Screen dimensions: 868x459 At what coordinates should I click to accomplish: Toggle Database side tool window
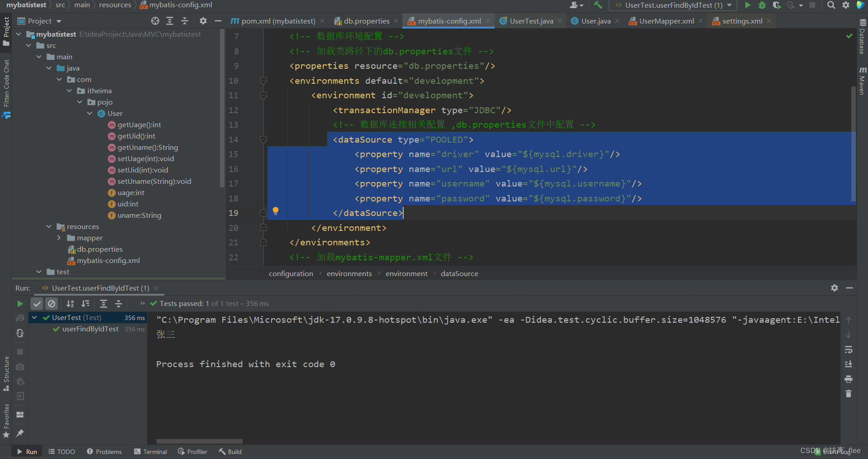[863, 37]
